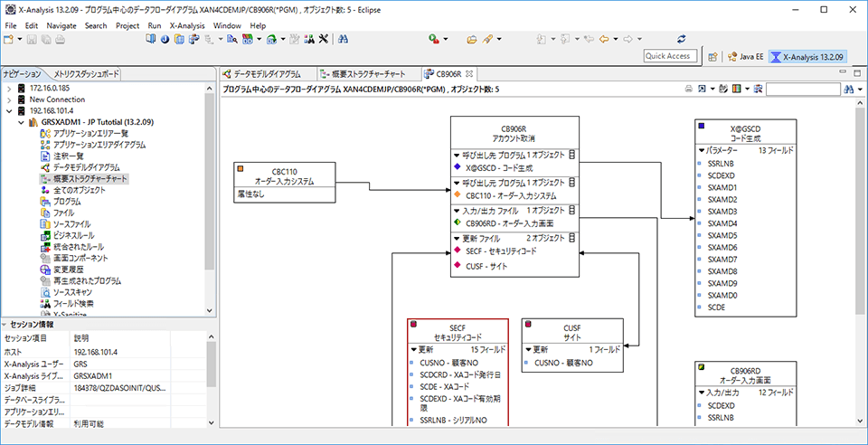
Task: Click the DD data dictionary toolbar icon
Action: [x=248, y=39]
